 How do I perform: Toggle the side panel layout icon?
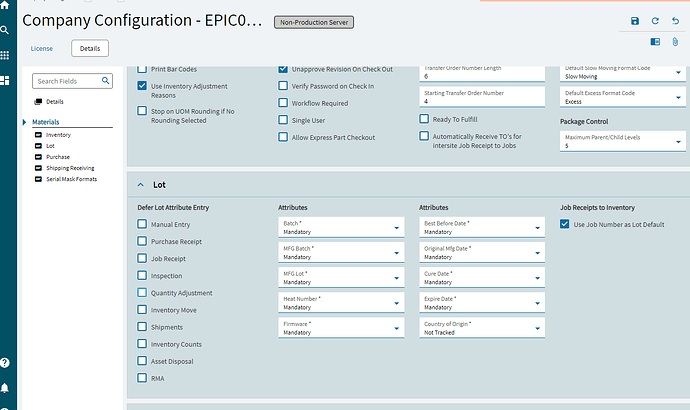655,42
